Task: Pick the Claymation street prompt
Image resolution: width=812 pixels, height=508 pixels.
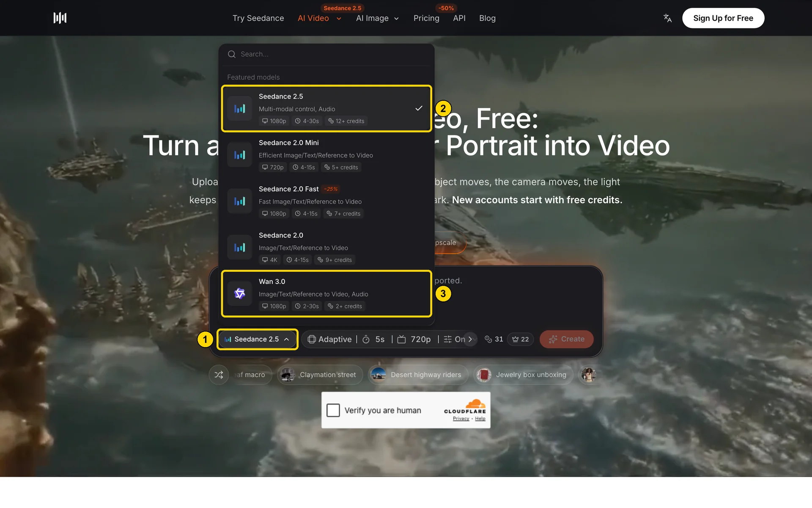Action: [x=320, y=375]
